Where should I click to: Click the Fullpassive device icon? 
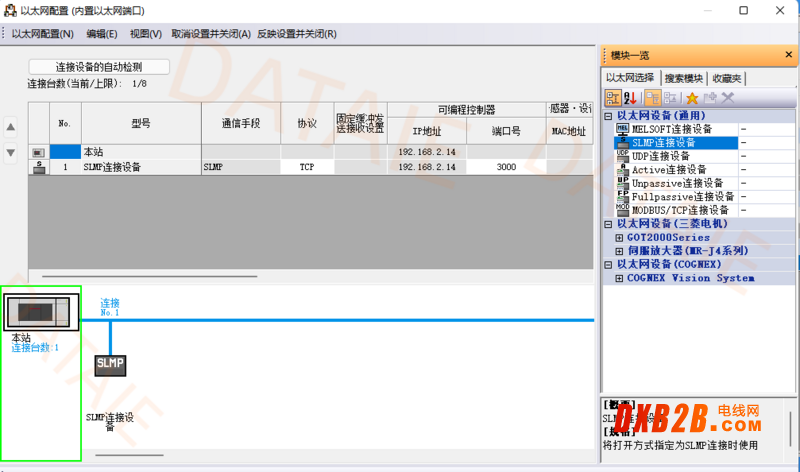622,197
